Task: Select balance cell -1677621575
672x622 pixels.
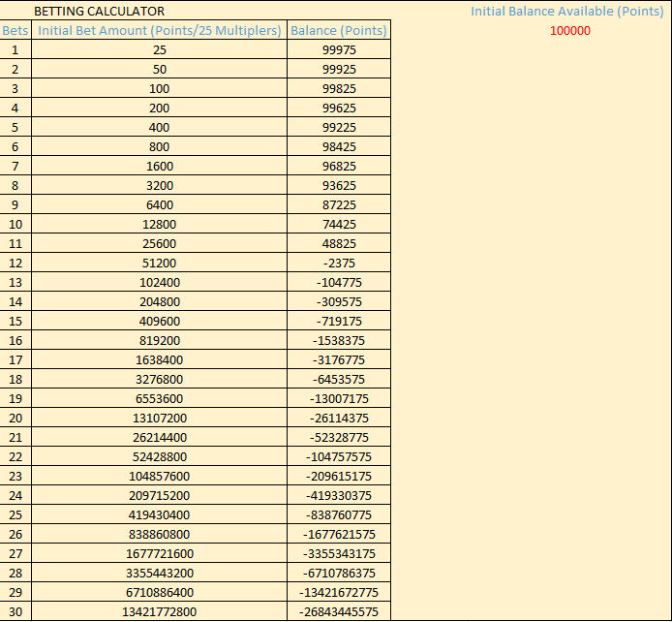Action: pos(339,534)
